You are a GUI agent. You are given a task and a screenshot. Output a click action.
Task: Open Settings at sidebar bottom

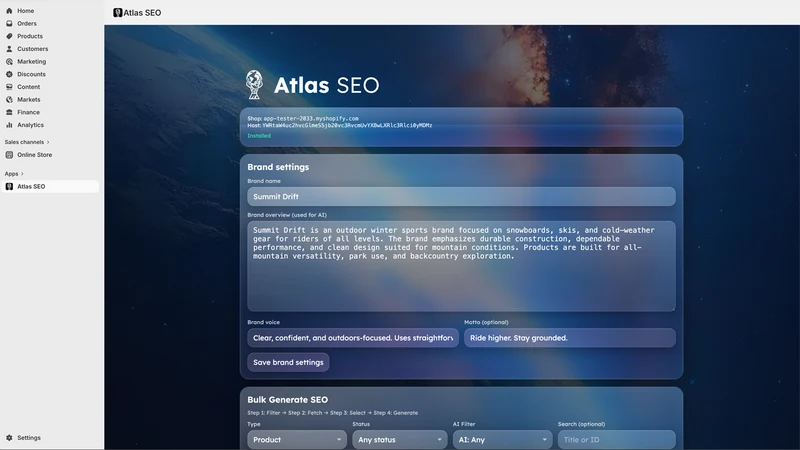29,438
